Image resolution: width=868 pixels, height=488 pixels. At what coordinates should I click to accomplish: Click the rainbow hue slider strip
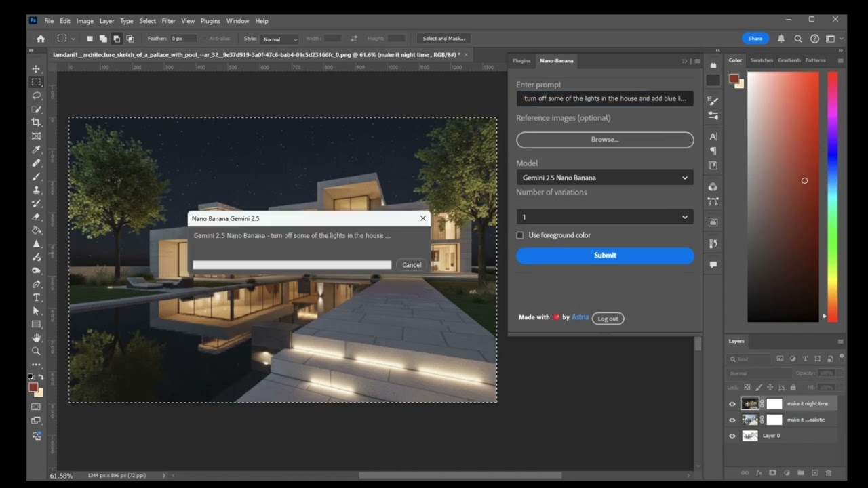(x=832, y=197)
